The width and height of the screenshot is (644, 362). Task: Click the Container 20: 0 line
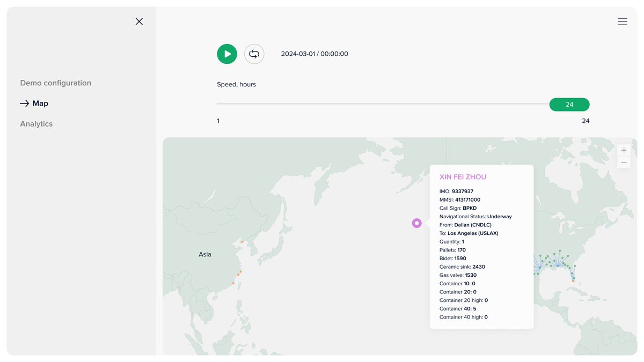tap(458, 292)
